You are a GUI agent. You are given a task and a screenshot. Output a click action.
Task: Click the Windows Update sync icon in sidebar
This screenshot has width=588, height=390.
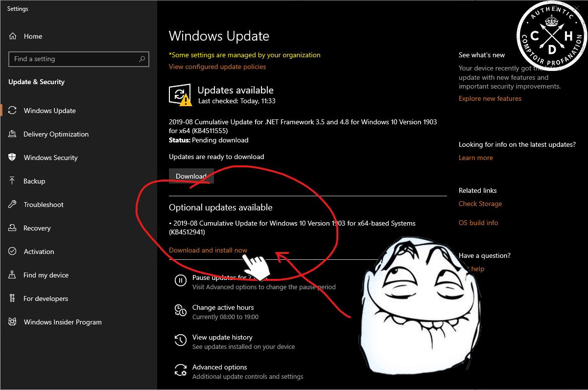pos(13,111)
